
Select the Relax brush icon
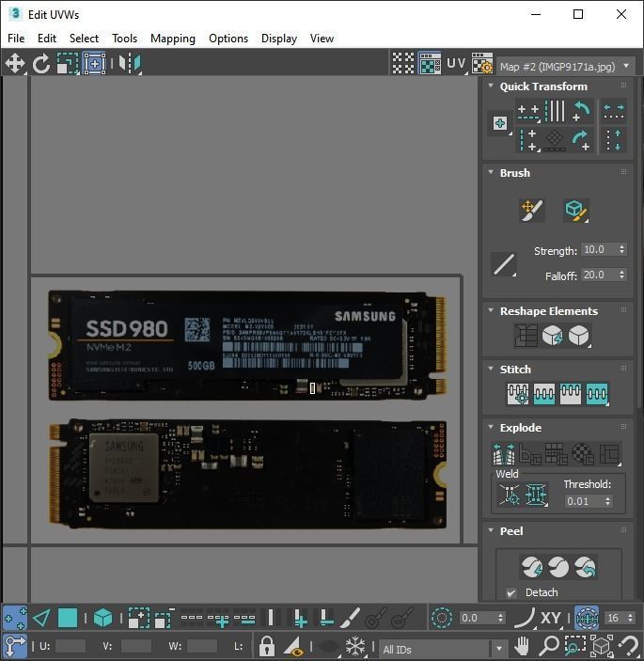[x=575, y=210]
